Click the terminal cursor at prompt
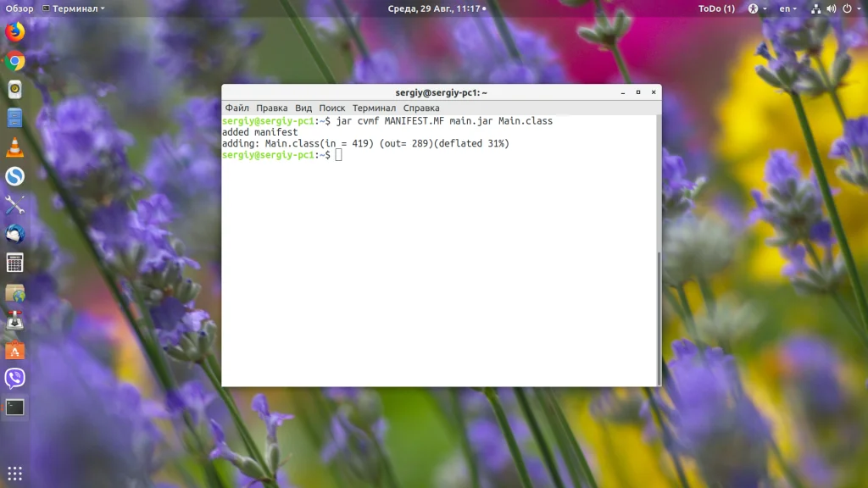The width and height of the screenshot is (868, 488). (339, 155)
